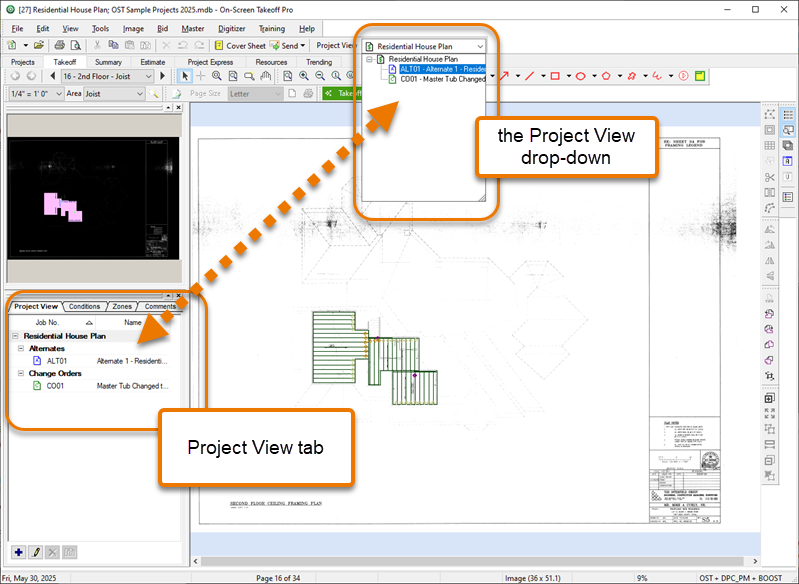Switch to the Estimate tab
Image resolution: width=799 pixels, height=584 pixels.
(x=153, y=62)
